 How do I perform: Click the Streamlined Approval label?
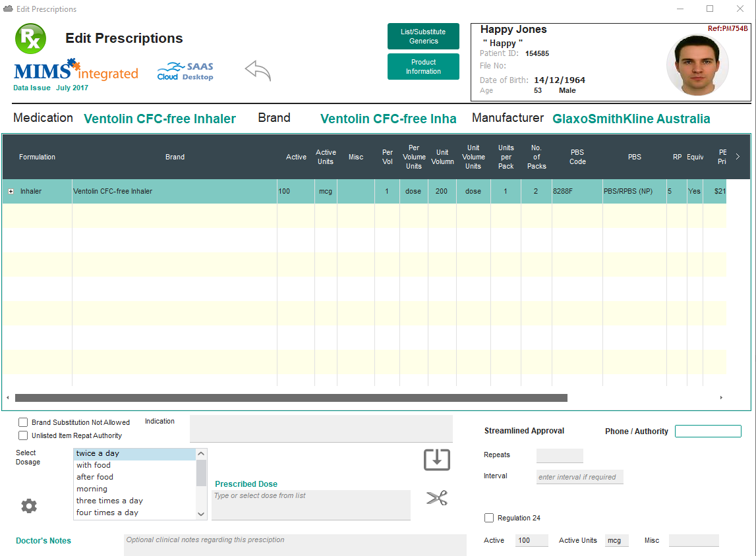coord(524,431)
